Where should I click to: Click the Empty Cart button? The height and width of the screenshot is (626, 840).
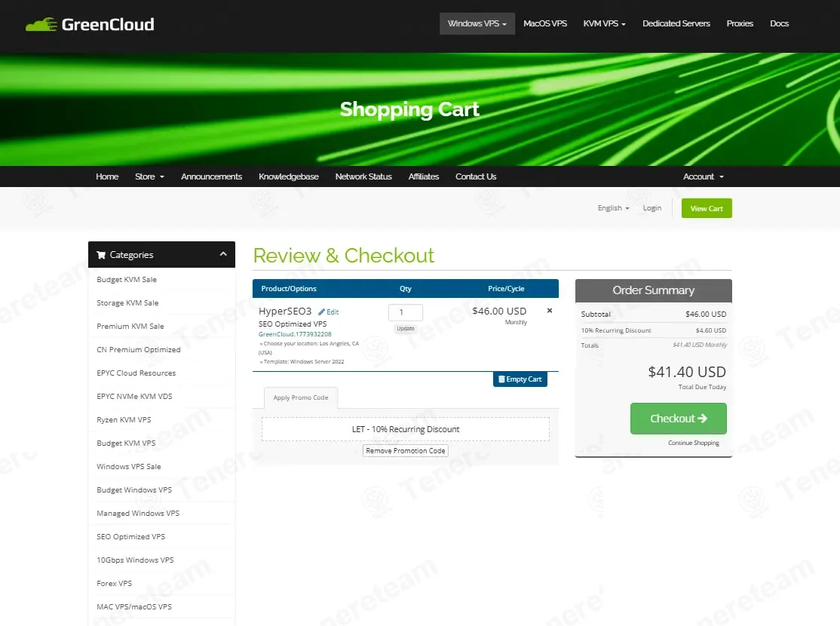coord(520,379)
